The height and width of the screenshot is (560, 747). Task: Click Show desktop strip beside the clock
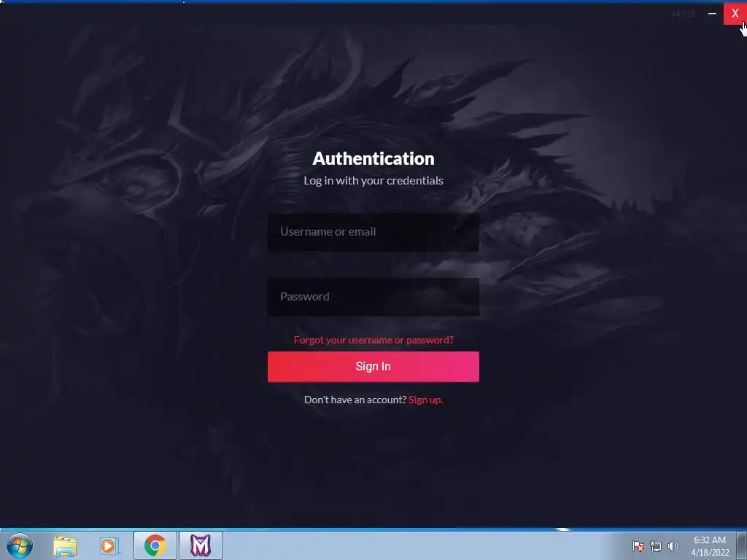742,545
